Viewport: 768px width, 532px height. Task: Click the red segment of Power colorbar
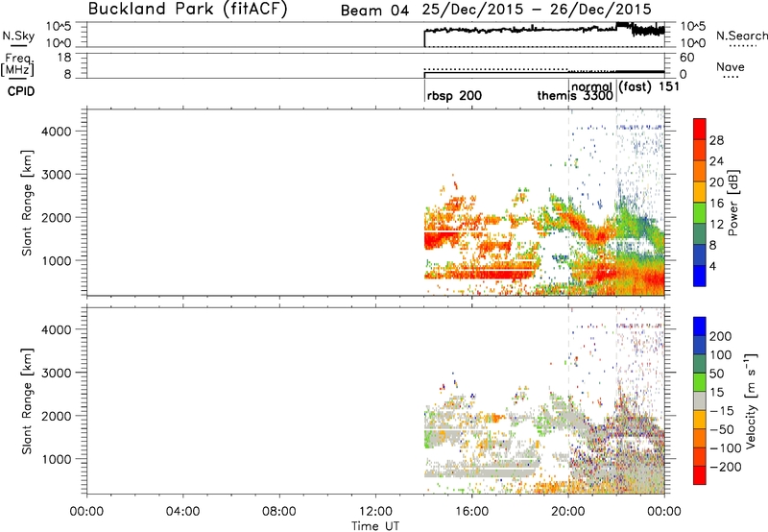coord(700,129)
